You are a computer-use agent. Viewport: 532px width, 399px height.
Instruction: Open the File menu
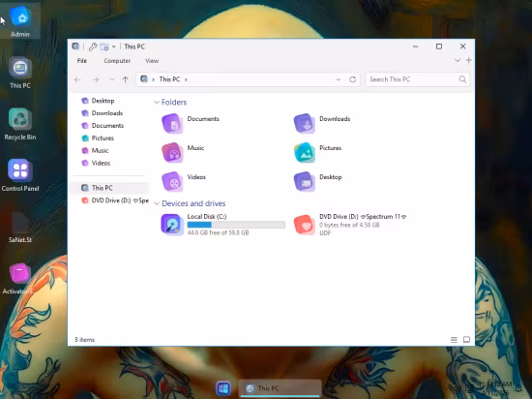82,61
